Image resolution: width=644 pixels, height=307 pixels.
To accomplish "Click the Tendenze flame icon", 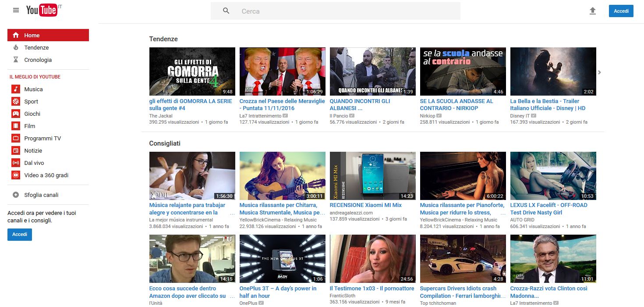I will [x=16, y=47].
